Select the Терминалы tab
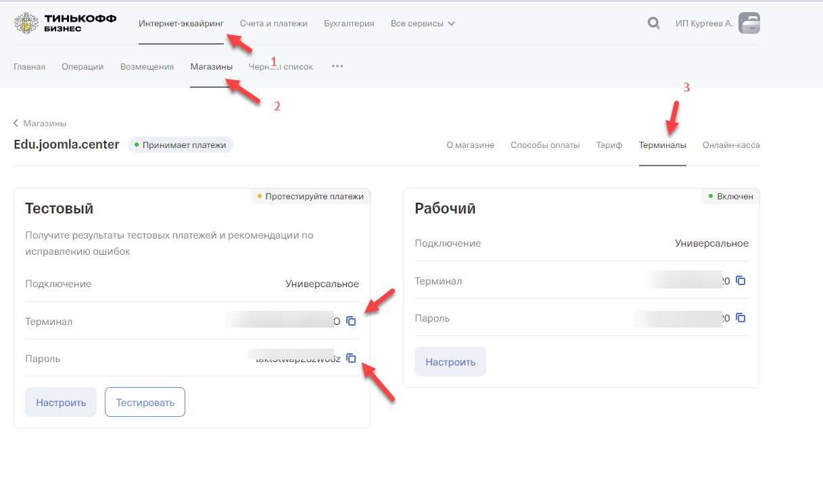The image size is (823, 504). coord(663,145)
